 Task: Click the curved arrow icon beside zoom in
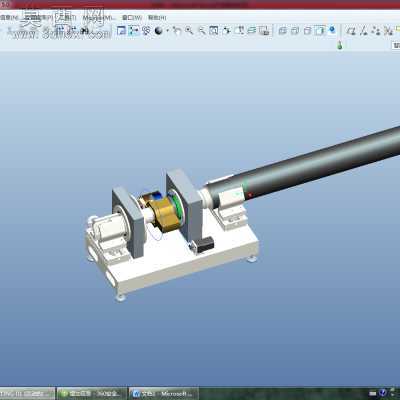click(177, 31)
